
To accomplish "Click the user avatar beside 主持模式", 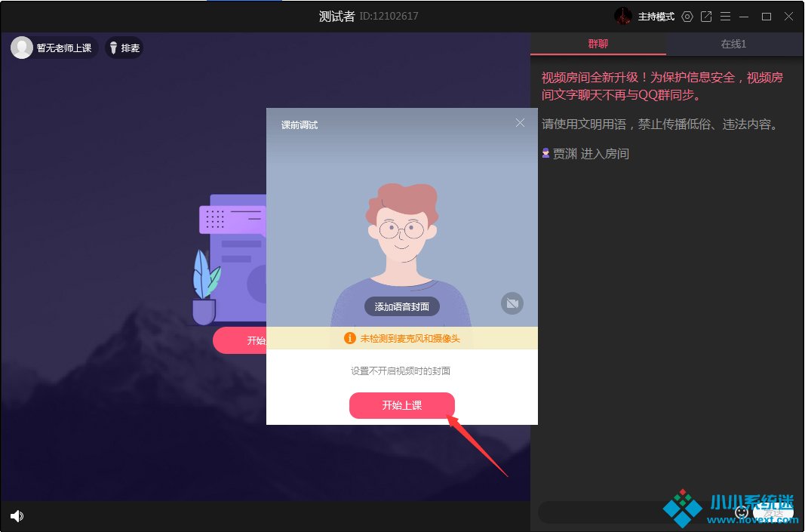I will coord(622,16).
